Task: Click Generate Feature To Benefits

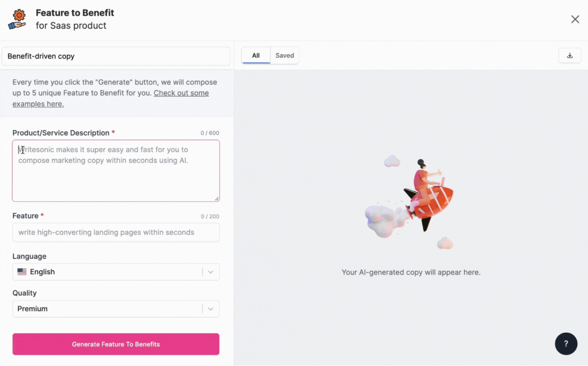Action: click(x=116, y=344)
